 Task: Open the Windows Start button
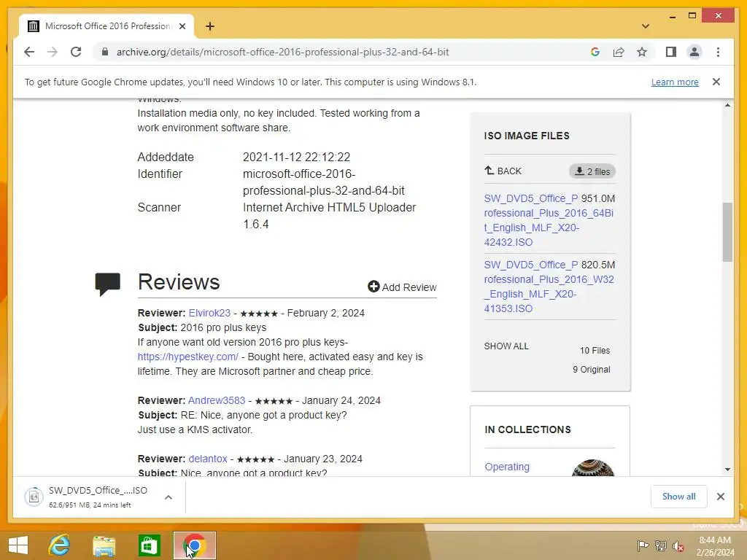coord(18,545)
